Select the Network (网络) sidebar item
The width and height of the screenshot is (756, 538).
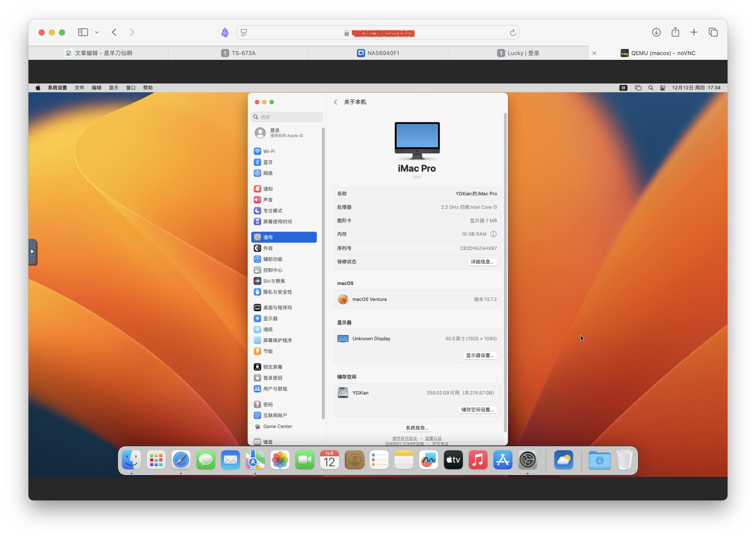pyautogui.click(x=284, y=173)
